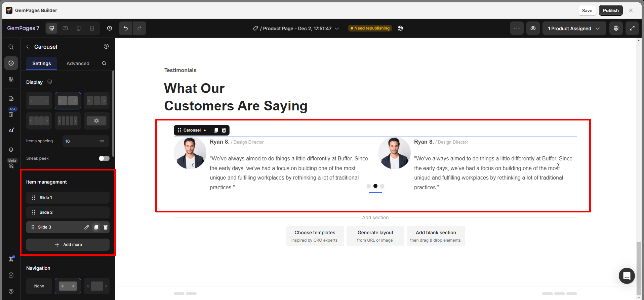Image resolution: width=644 pixels, height=300 pixels.
Task: Select None navigation option
Action: click(x=39, y=286)
